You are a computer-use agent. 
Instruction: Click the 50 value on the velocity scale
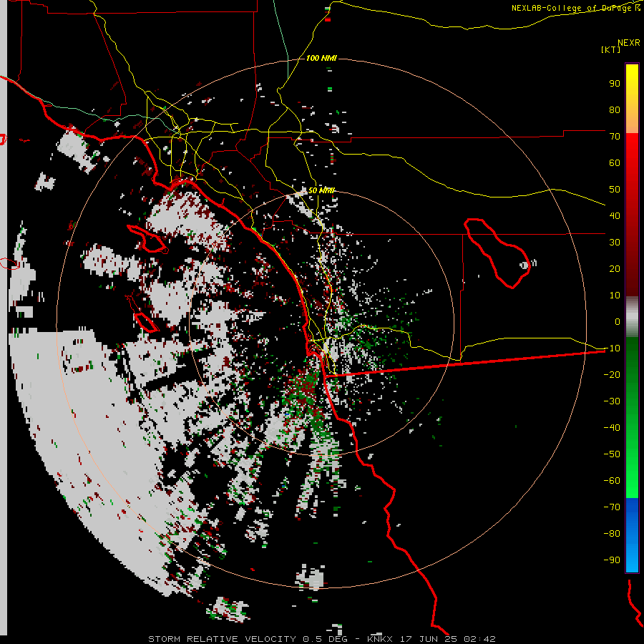pos(615,190)
